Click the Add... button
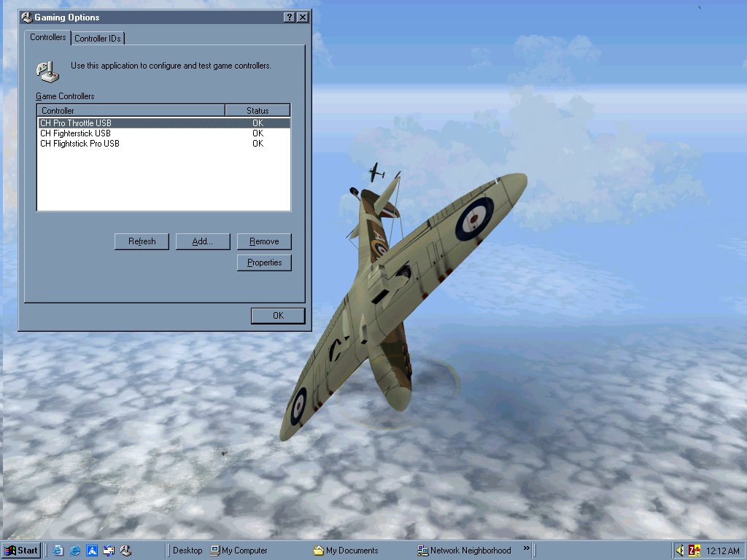Screen dimensions: 747x560 (203, 241)
